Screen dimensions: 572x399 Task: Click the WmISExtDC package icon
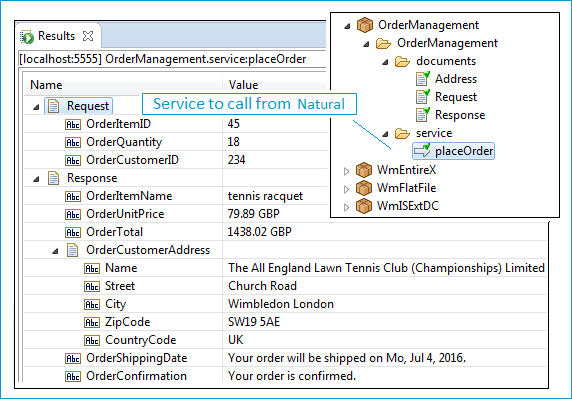click(364, 206)
